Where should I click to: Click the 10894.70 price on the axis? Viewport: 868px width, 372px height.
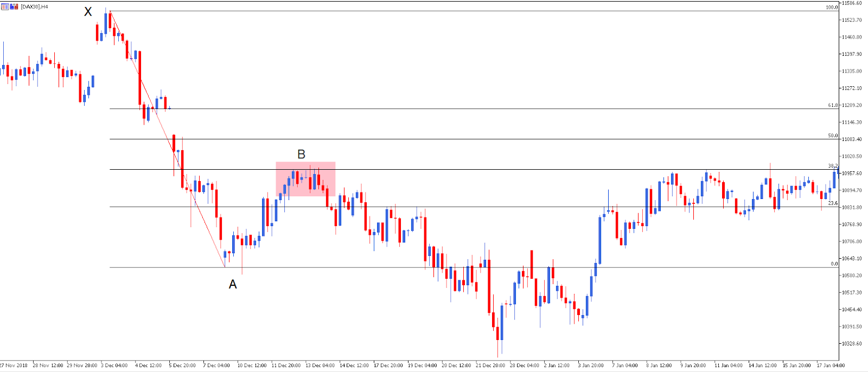852,190
